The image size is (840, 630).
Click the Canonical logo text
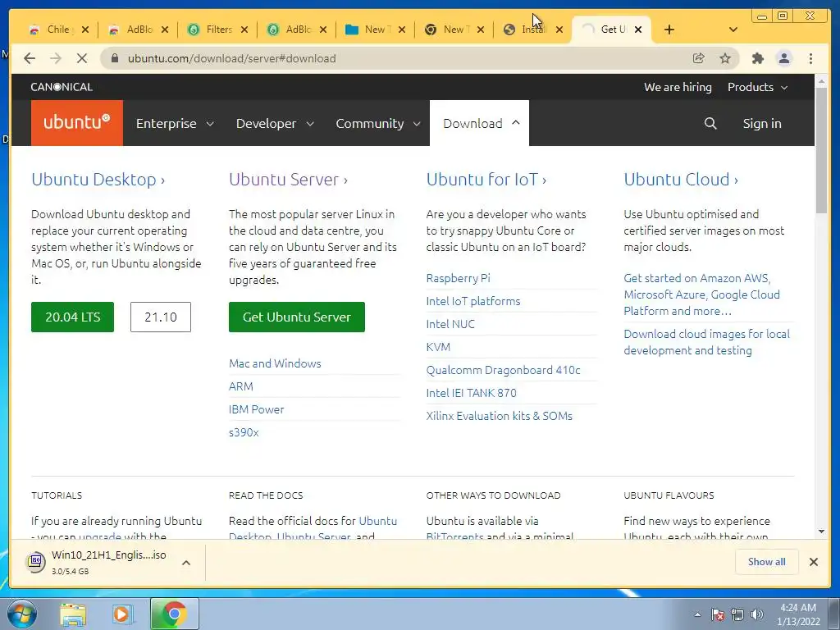pos(62,87)
